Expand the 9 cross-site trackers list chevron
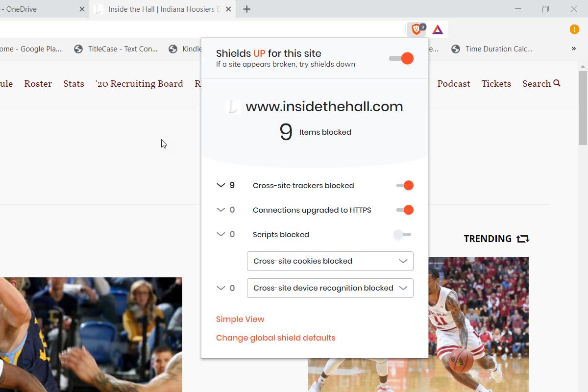Viewport: 588px width, 392px height. [220, 185]
